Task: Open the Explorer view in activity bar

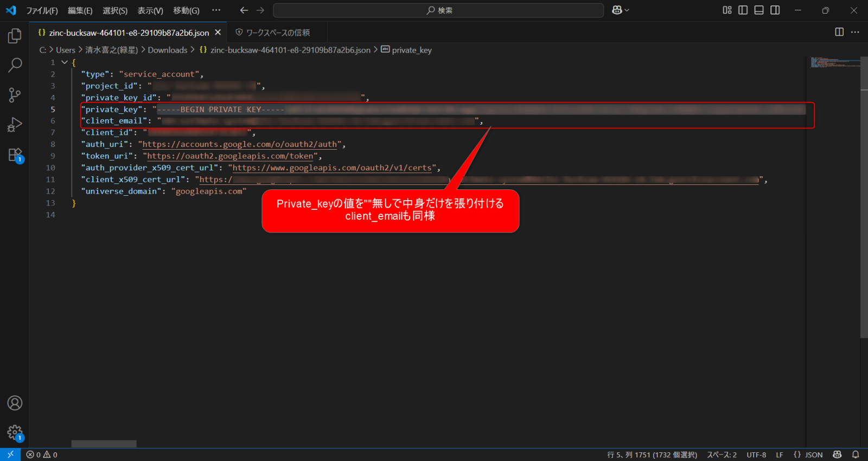Action: (15, 36)
